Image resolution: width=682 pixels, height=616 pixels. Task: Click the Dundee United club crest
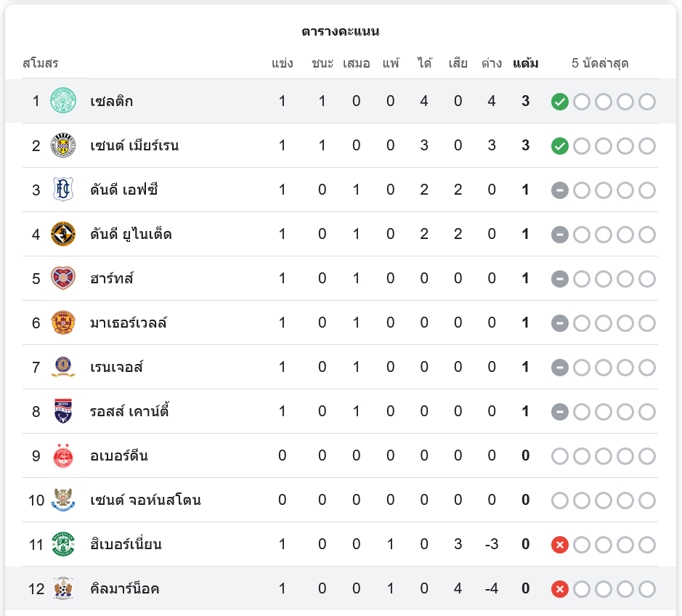63,234
